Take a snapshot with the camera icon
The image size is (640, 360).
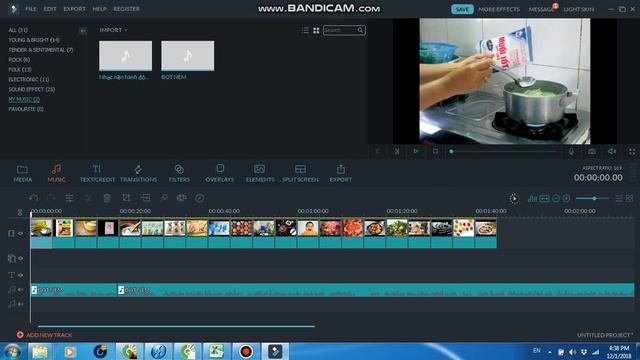click(x=591, y=151)
